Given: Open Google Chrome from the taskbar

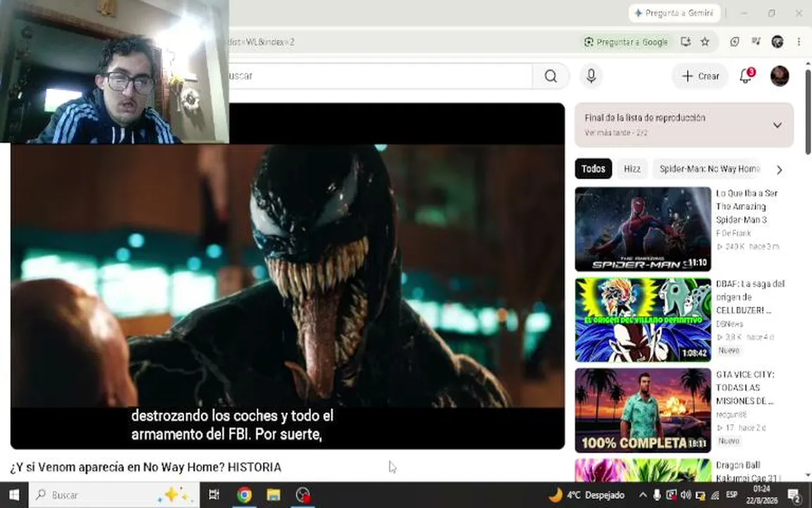Looking at the screenshot, I should point(245,495).
